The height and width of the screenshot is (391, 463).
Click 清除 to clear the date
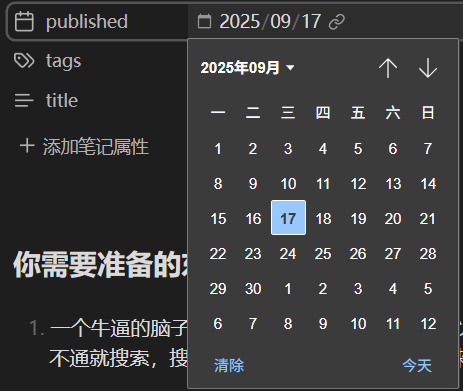pos(229,365)
